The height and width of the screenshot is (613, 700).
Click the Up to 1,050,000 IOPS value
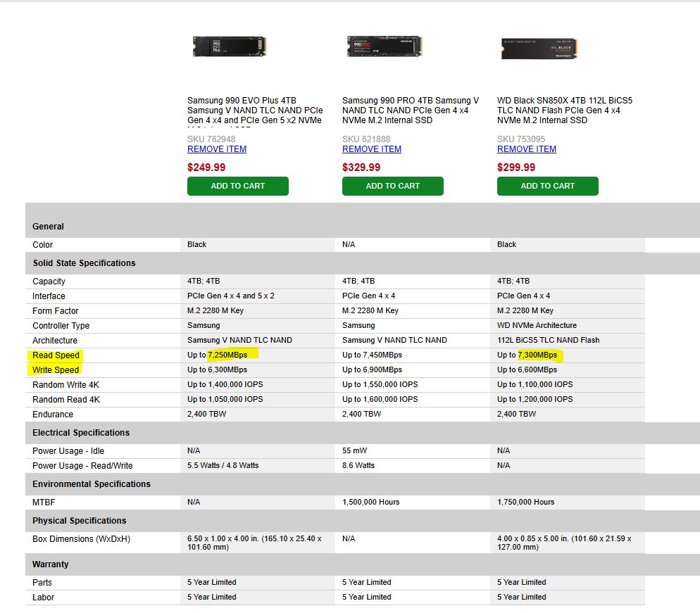pos(225,399)
